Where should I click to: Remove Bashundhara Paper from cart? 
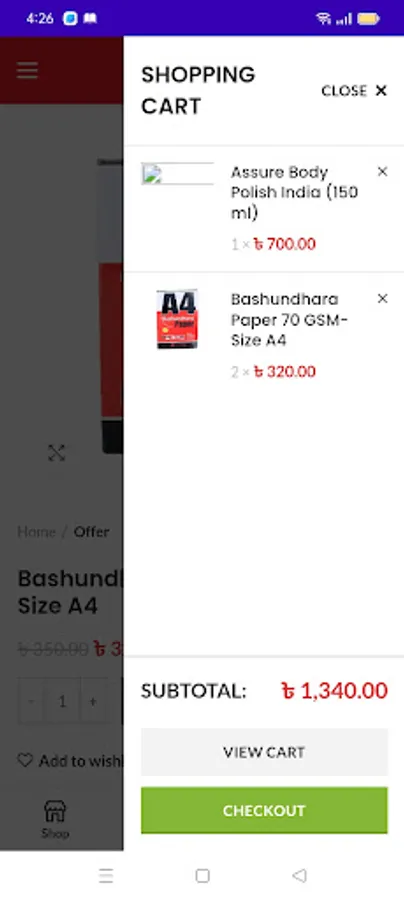click(382, 298)
